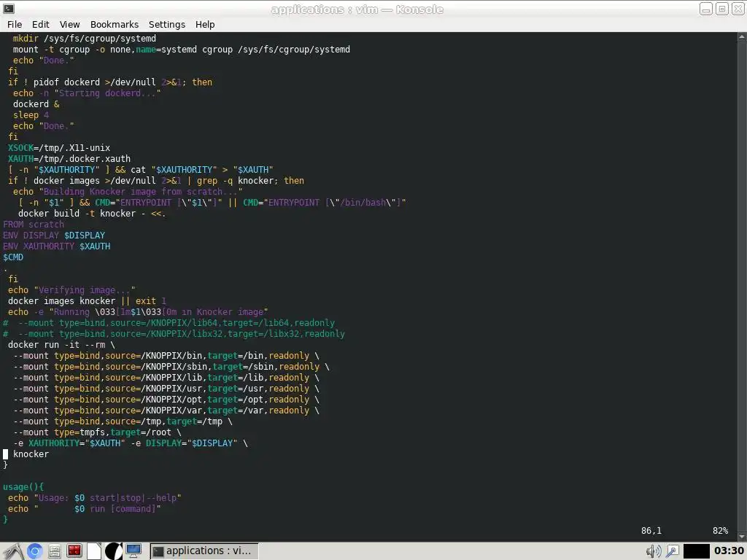This screenshot has width=747, height=560.
Task: Click the LXDE start menu icon
Action: coord(13,551)
